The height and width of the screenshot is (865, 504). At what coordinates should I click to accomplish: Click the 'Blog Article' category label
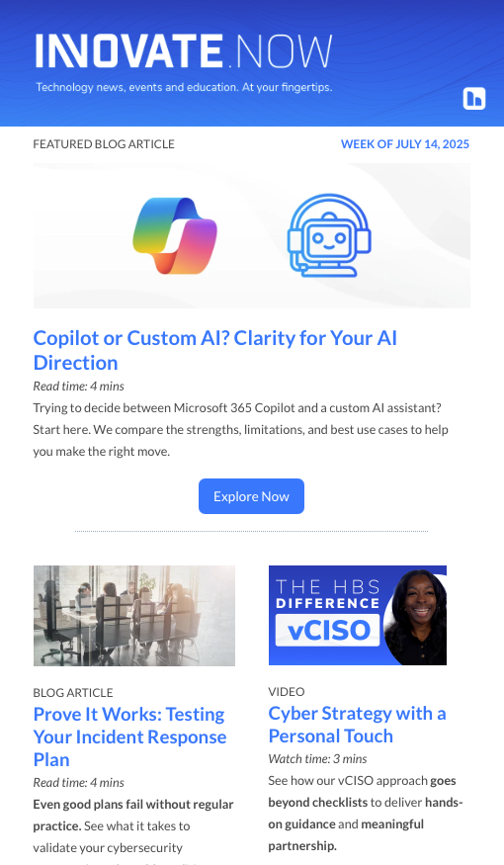coord(73,692)
